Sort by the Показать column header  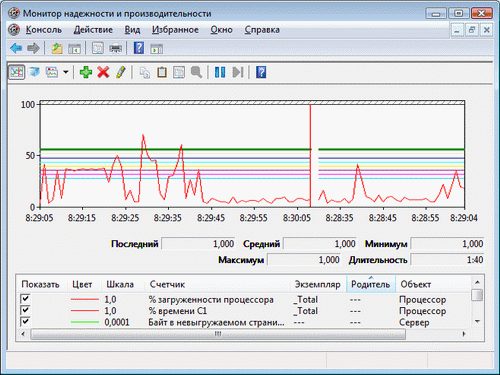[x=40, y=284]
